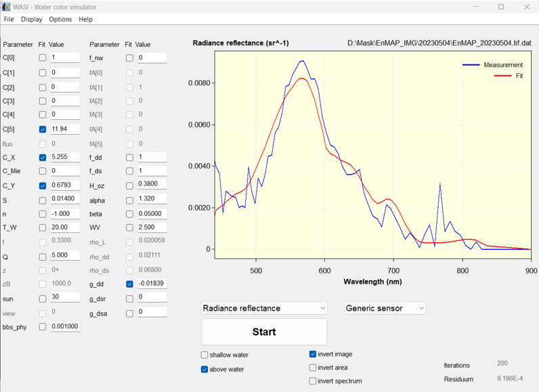The image size is (539, 392).
Task: Click the beta value field showing 0.05000
Action: (152, 214)
